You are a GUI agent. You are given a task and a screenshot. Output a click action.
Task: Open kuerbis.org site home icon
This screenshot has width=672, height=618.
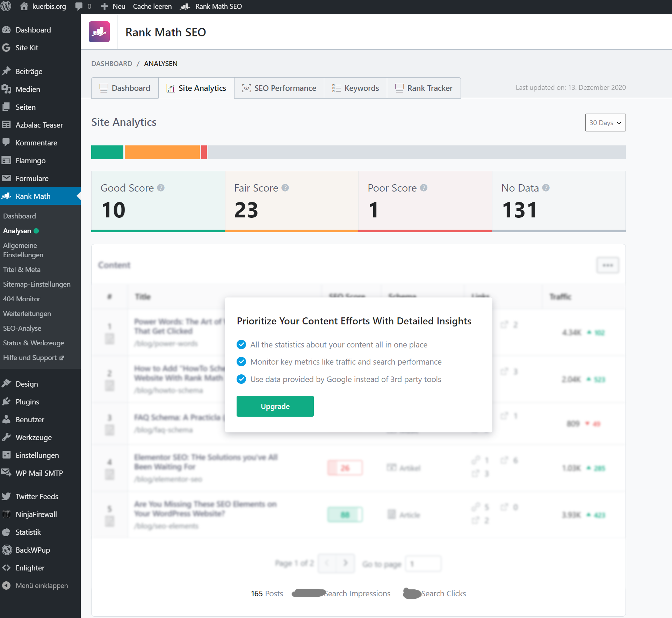click(24, 6)
